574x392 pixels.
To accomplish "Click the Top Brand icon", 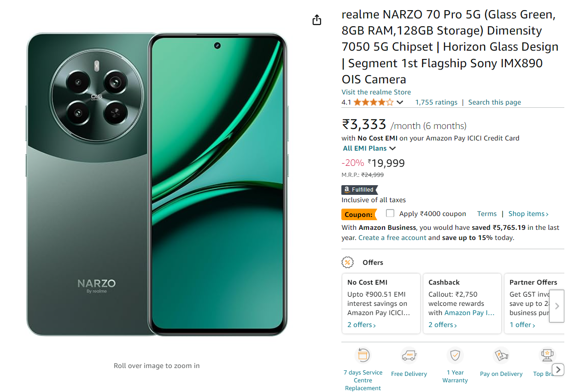I will (x=547, y=355).
